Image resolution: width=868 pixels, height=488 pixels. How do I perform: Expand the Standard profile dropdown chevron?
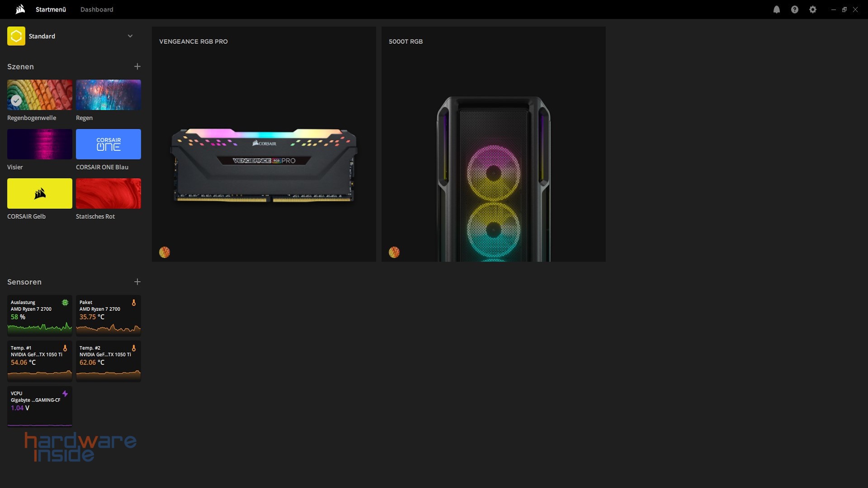[130, 36]
